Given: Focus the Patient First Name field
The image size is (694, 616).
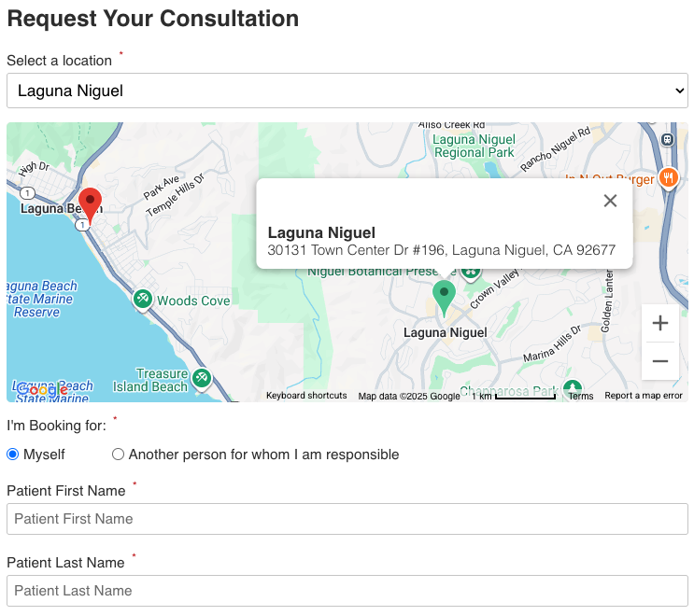Looking at the screenshot, I should (x=347, y=519).
